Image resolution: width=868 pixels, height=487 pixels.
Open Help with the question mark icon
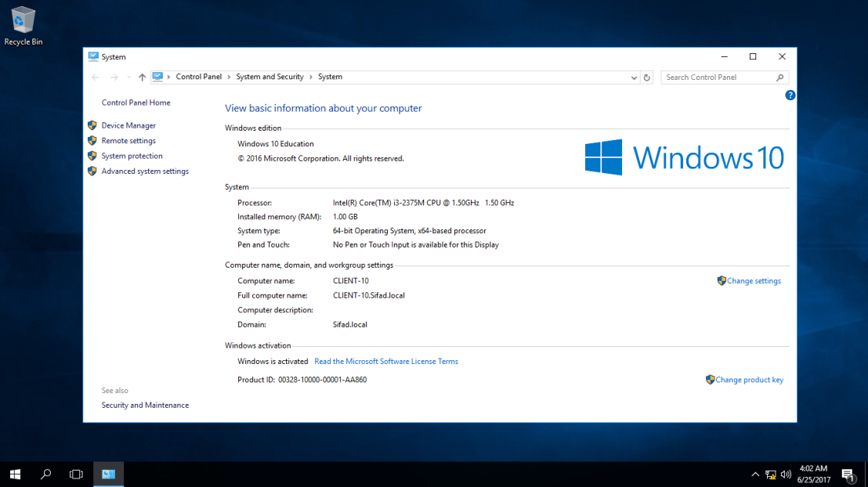(x=790, y=96)
